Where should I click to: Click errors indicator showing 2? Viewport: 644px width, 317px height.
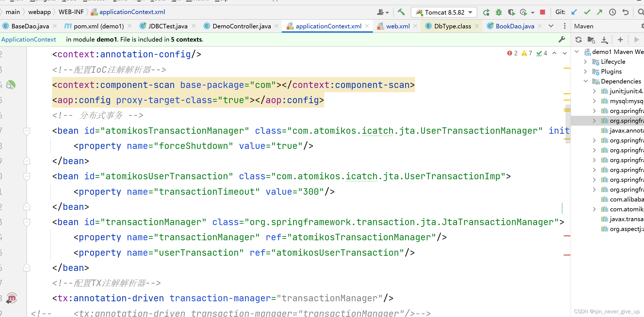pos(512,53)
